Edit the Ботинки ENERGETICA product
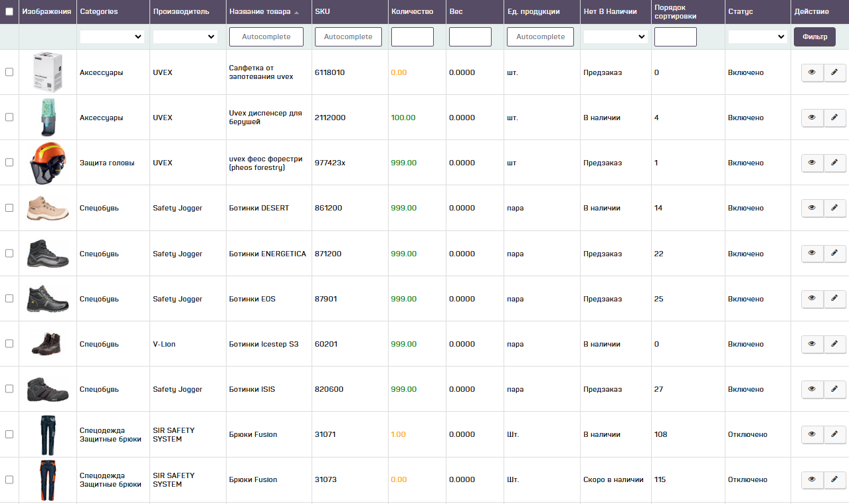Image resolution: width=849 pixels, height=504 pixels. pyautogui.click(x=835, y=254)
